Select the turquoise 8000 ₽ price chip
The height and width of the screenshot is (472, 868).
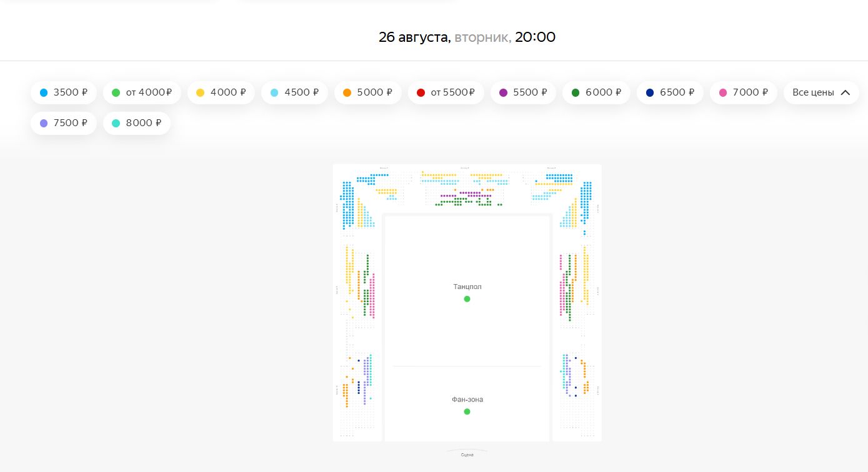[x=137, y=123]
